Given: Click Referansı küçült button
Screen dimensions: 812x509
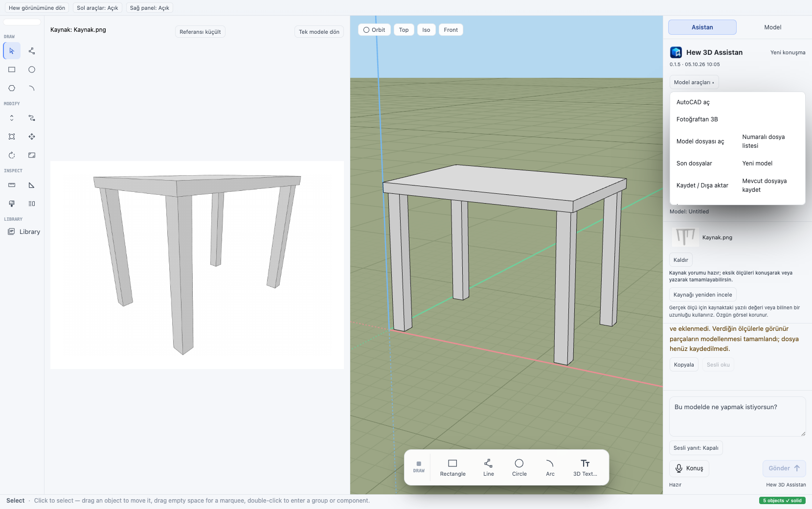Looking at the screenshot, I should [200, 32].
